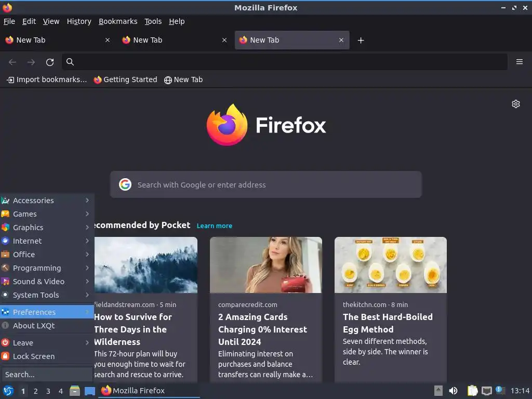Open file manager icon in taskbar
The height and width of the screenshot is (399, 532).
point(75,391)
